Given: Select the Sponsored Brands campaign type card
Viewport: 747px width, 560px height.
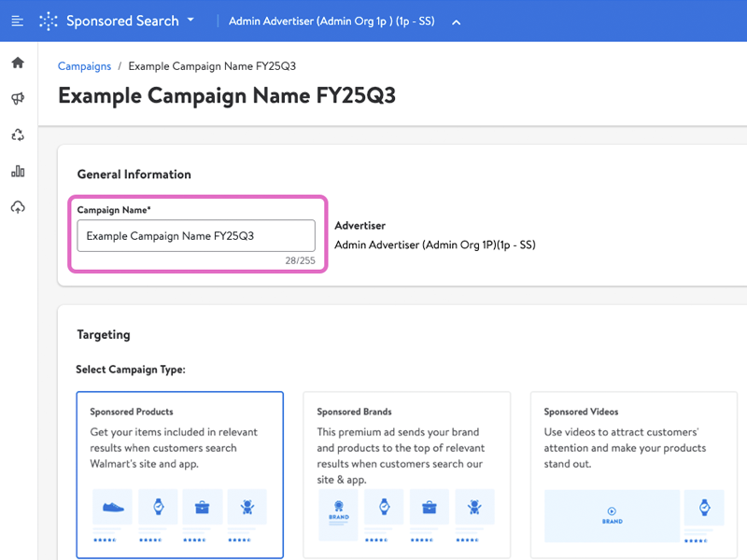Looking at the screenshot, I should pyautogui.click(x=407, y=475).
